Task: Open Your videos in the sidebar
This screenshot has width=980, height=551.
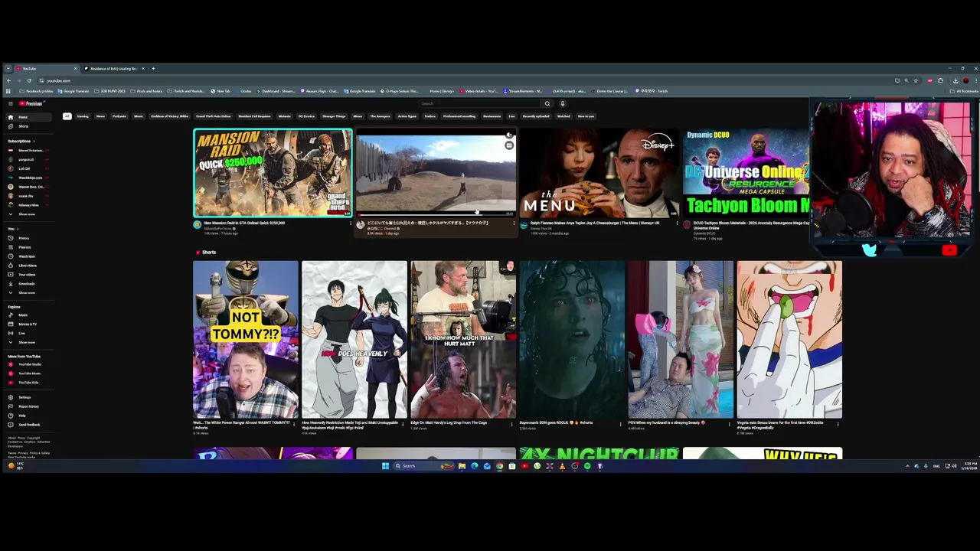Action: tap(28, 275)
